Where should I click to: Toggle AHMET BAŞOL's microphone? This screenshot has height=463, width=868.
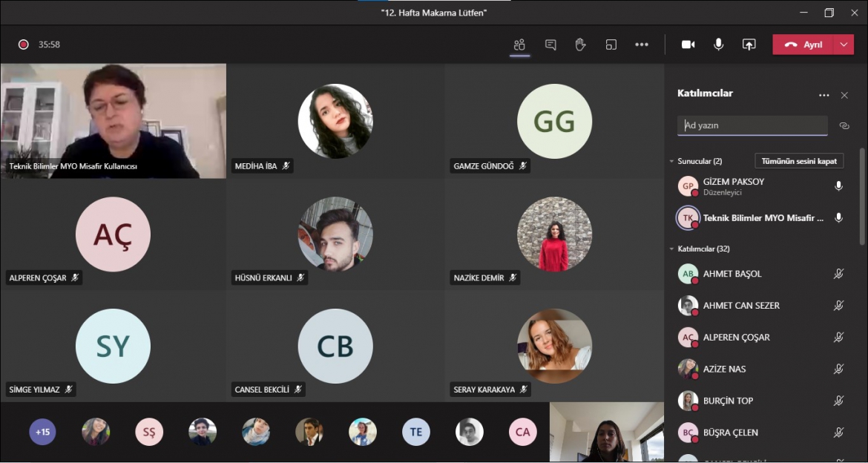click(x=838, y=274)
